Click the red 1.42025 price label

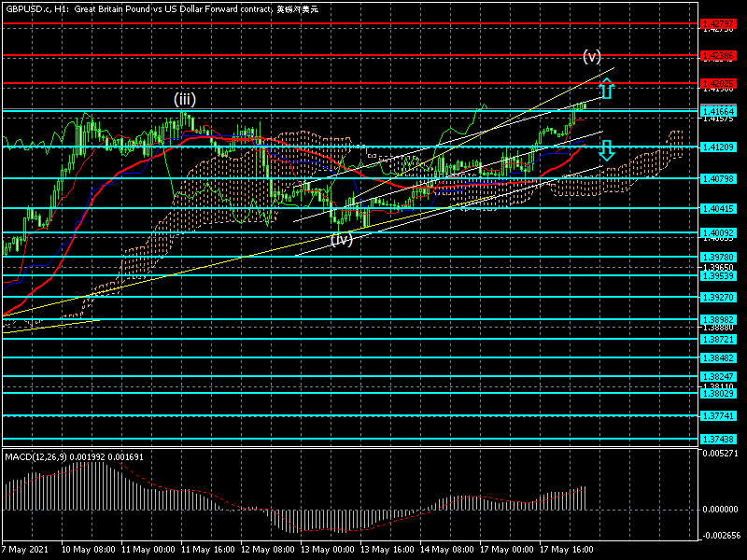[x=719, y=84]
